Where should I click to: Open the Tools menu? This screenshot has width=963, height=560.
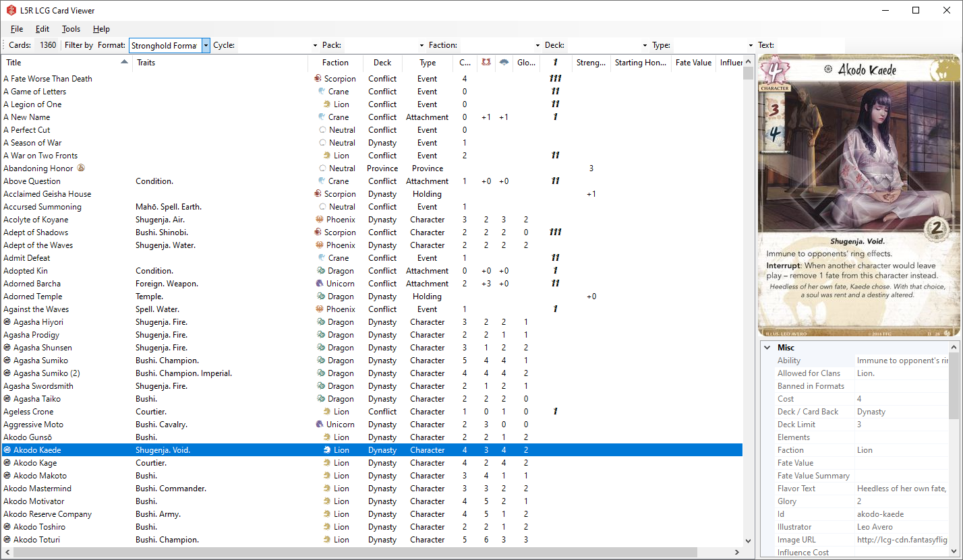pyautogui.click(x=71, y=29)
